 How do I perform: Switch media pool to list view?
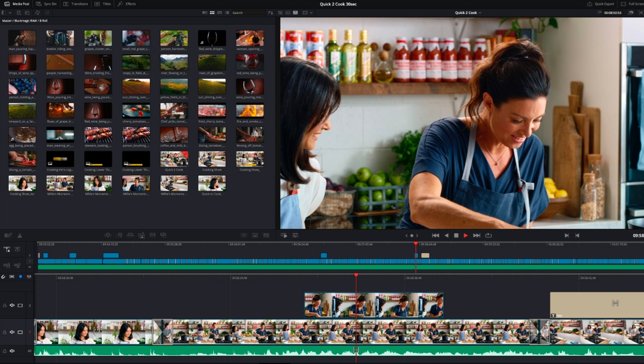(x=227, y=13)
